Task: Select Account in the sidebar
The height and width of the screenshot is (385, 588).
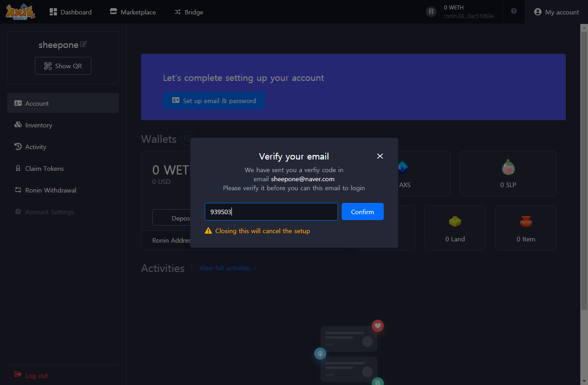Action: pyautogui.click(x=63, y=103)
